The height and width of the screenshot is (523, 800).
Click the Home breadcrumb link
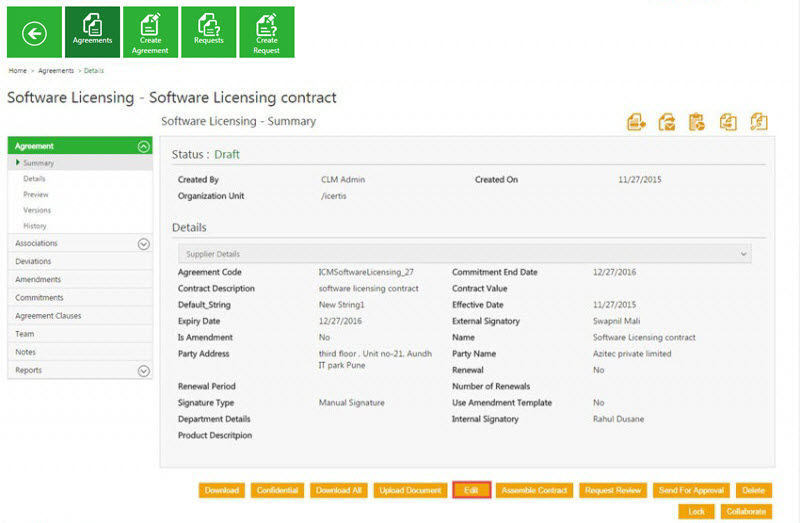[x=17, y=71]
